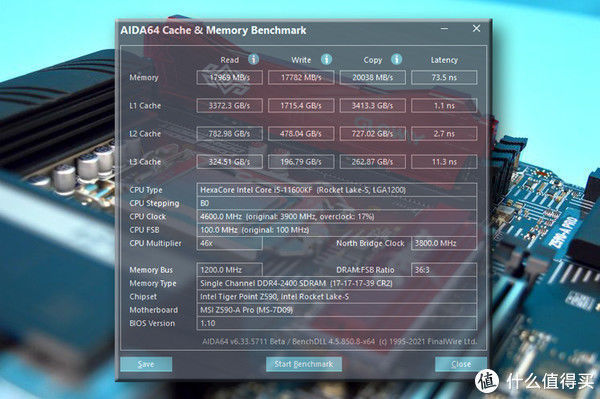Click the CPU Clock field 4600.0 MHz
The image size is (600, 399).
pyautogui.click(x=337, y=217)
